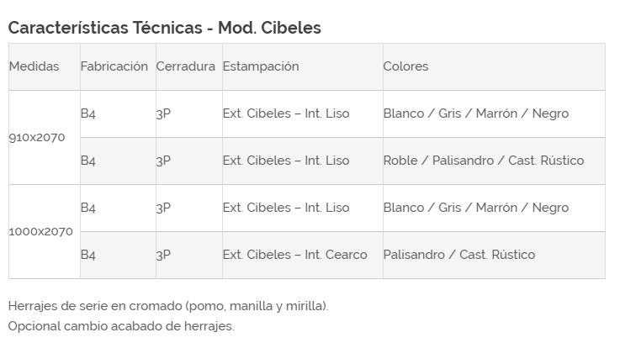Click the colors cell in the Int. Cearco row
This screenshot has width=620, height=364.
coord(458,255)
